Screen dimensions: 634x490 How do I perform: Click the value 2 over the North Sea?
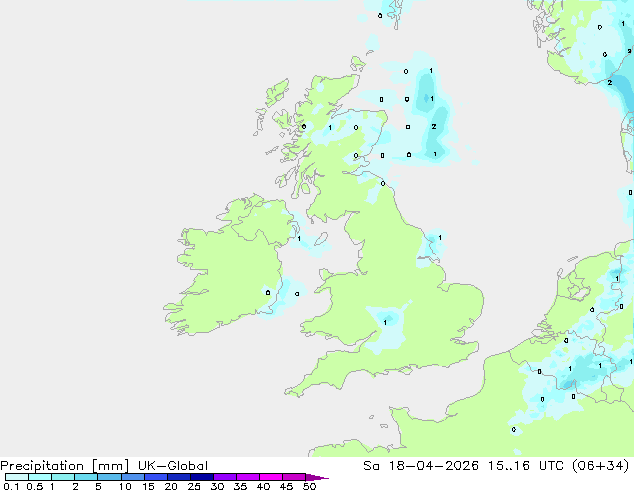coord(434,127)
